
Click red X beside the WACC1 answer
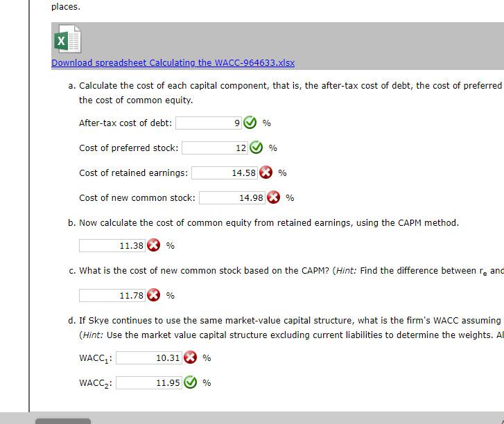pos(190,357)
